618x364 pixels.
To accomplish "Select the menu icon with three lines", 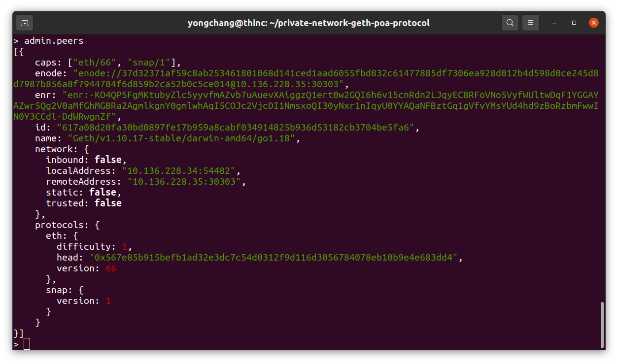I will [531, 22].
